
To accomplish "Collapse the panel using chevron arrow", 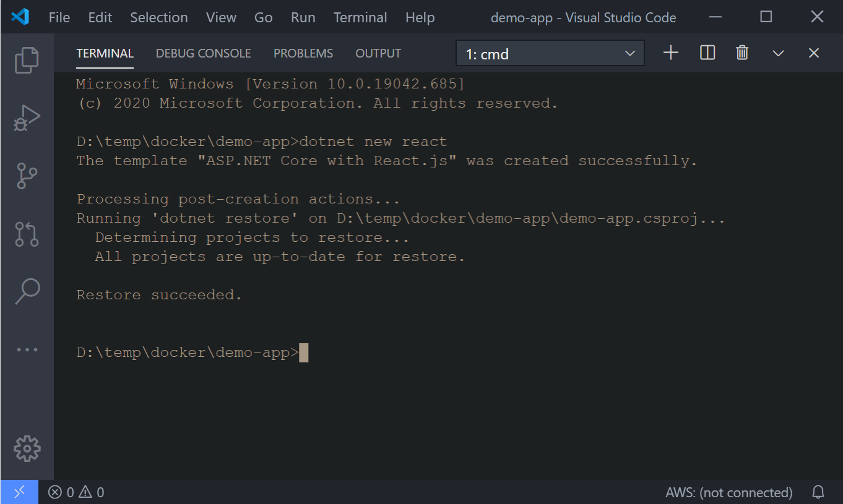I will [x=778, y=53].
